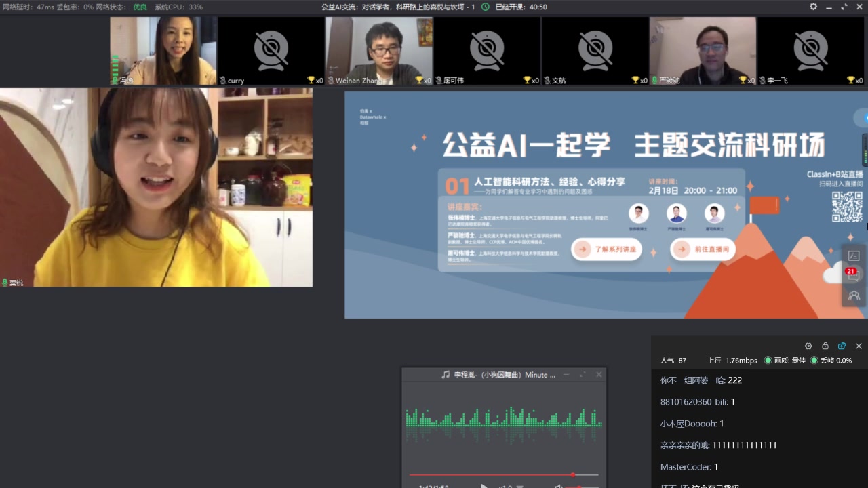Open the courseware icon above the chat icon
The width and height of the screenshot is (868, 488).
pos(854,256)
